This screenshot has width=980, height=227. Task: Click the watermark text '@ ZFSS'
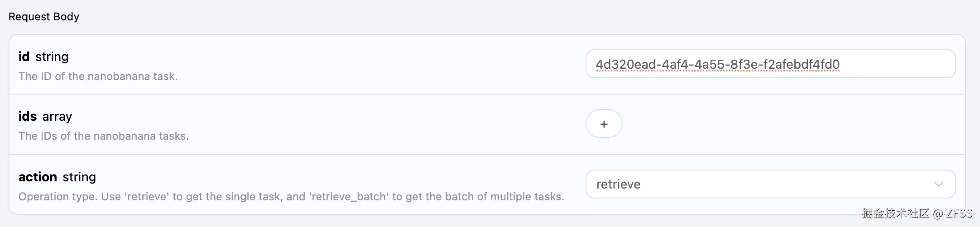[952, 213]
